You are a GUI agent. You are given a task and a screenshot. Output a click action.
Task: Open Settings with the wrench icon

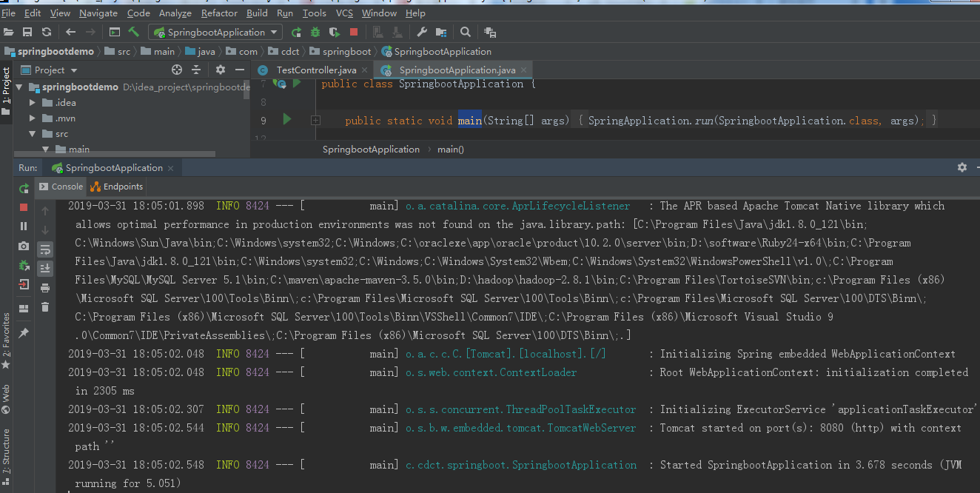click(422, 32)
